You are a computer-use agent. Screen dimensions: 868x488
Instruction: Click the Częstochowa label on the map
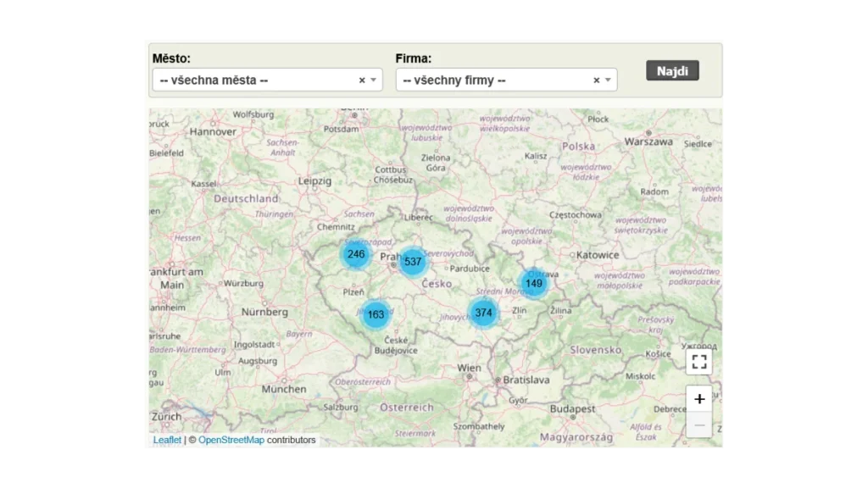click(x=576, y=214)
